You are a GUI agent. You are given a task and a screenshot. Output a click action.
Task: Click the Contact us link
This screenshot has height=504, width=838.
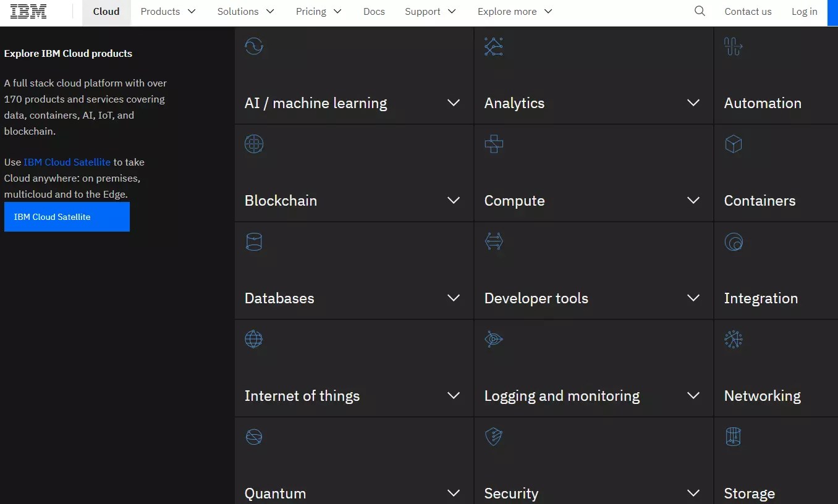[748, 12]
